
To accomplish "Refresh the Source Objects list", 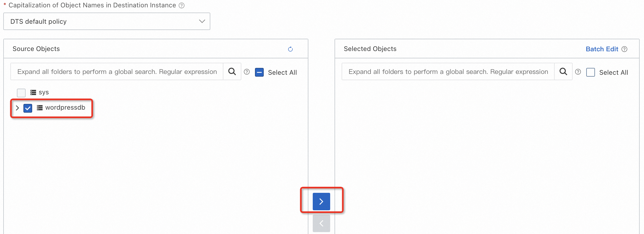I will [x=290, y=49].
